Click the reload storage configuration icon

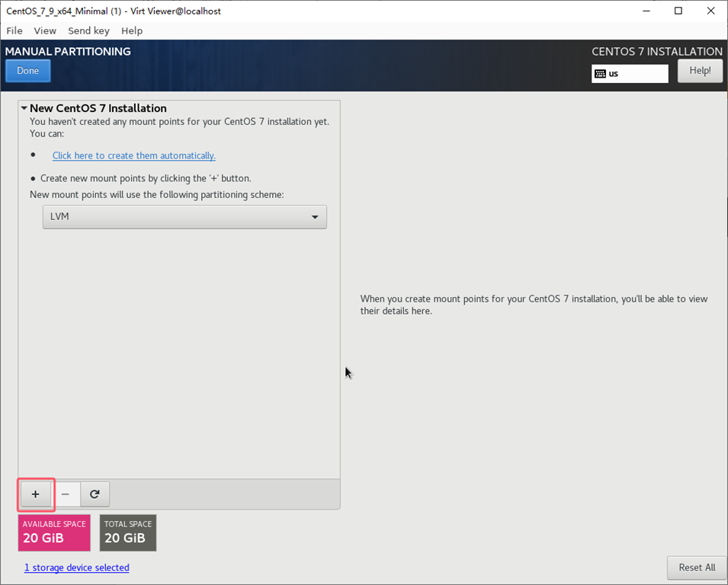point(95,494)
